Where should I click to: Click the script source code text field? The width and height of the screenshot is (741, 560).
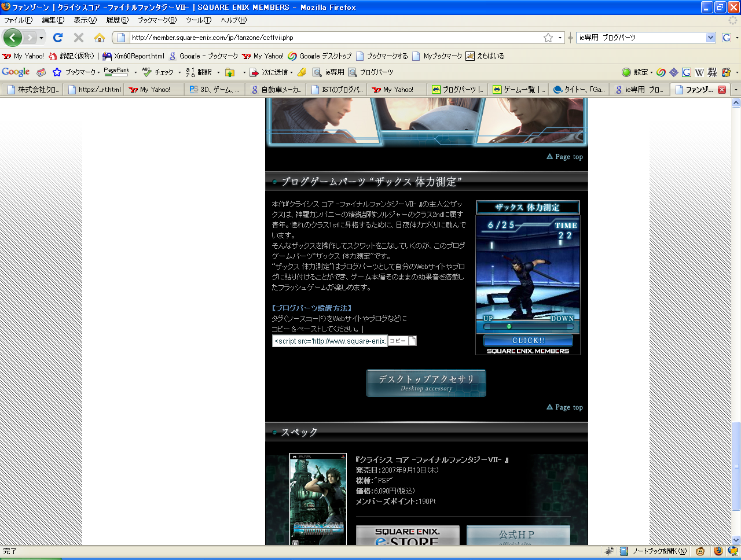tap(329, 341)
